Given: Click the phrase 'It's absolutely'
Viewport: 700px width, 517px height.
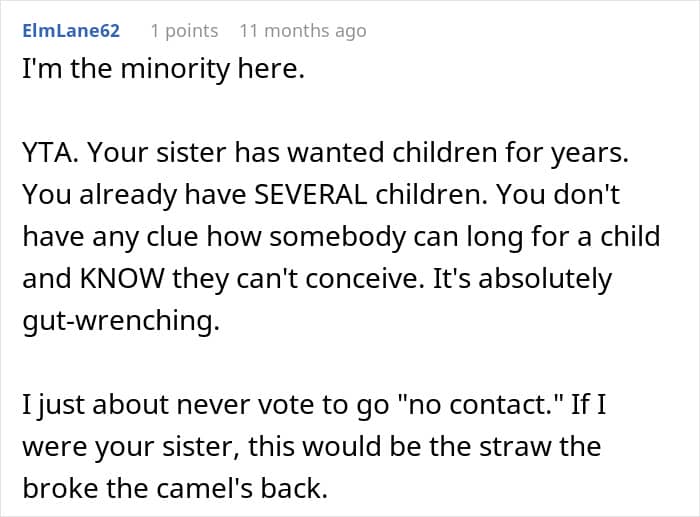Looking at the screenshot, I should pyautogui.click(x=522, y=279).
